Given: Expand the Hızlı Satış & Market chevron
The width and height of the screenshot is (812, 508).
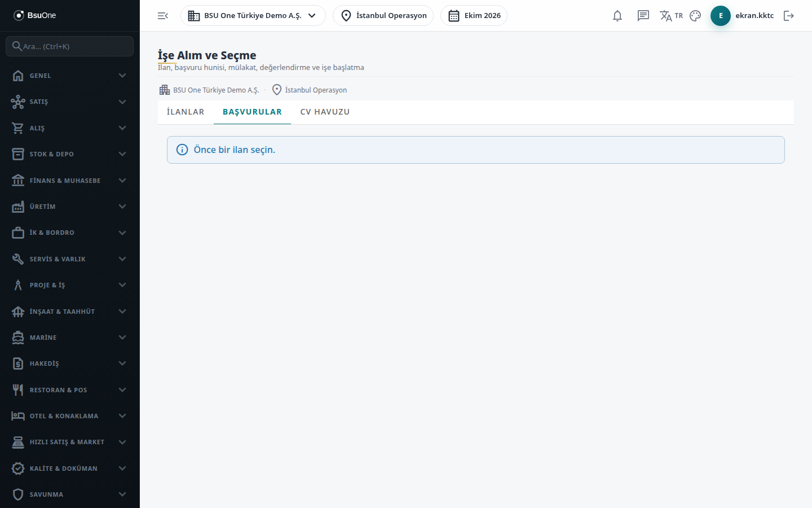Looking at the screenshot, I should [122, 442].
